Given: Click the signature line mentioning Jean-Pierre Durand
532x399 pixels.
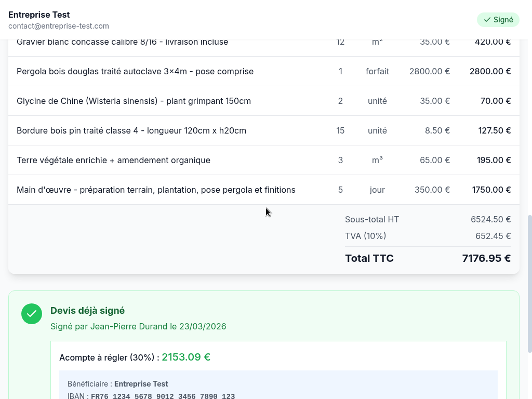Looking at the screenshot, I should click(138, 326).
